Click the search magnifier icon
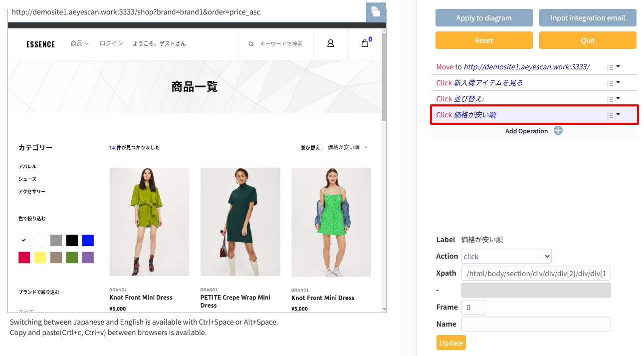 (x=251, y=44)
